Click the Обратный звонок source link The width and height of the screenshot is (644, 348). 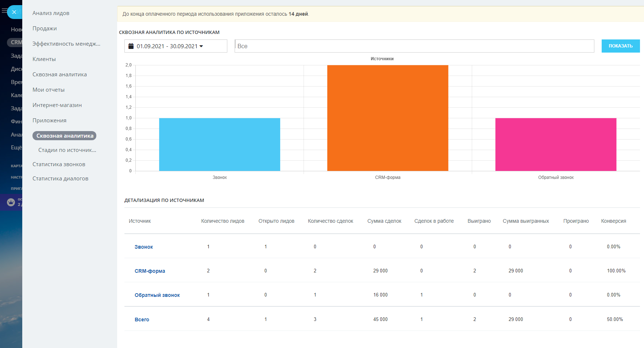[x=157, y=295]
